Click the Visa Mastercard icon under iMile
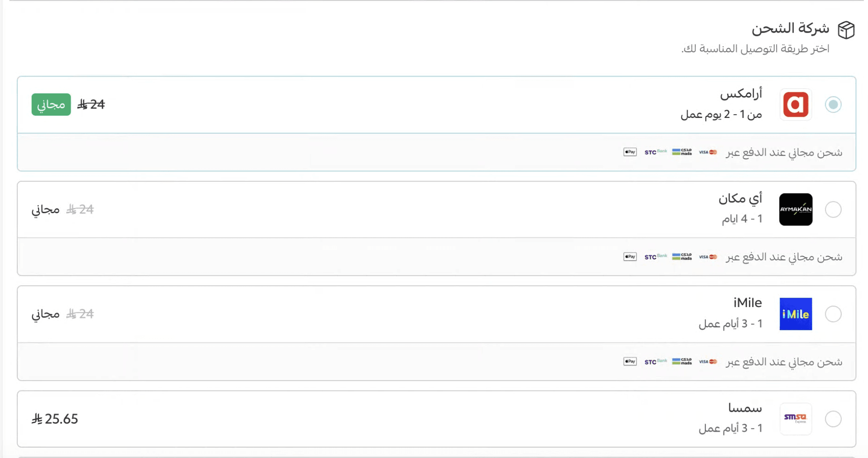 click(708, 361)
